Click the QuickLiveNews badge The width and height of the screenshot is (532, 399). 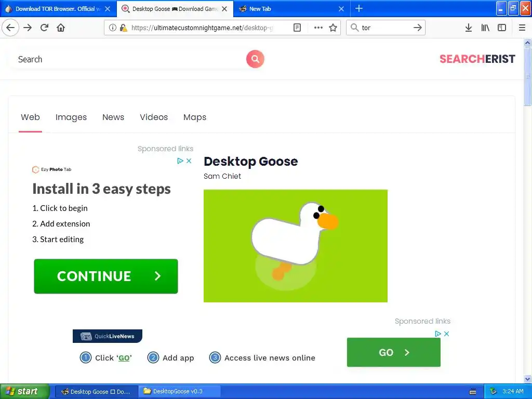click(107, 336)
